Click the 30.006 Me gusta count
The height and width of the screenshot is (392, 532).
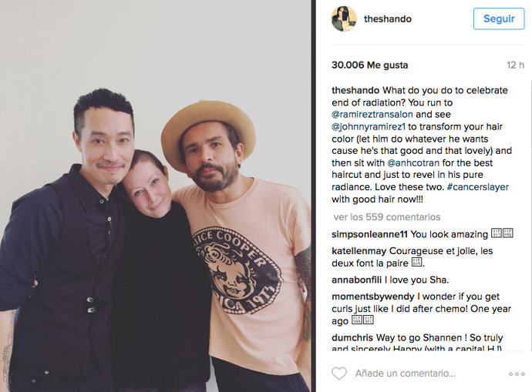tap(370, 65)
